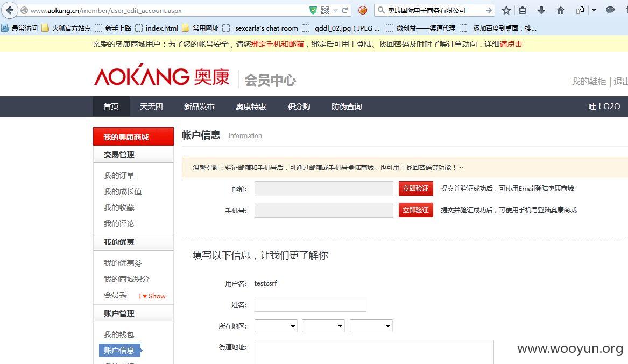Viewport: 628px width, 364px height.
Task: Click the 奥康国际电子商务有限公司 search field
Action: 435,10
